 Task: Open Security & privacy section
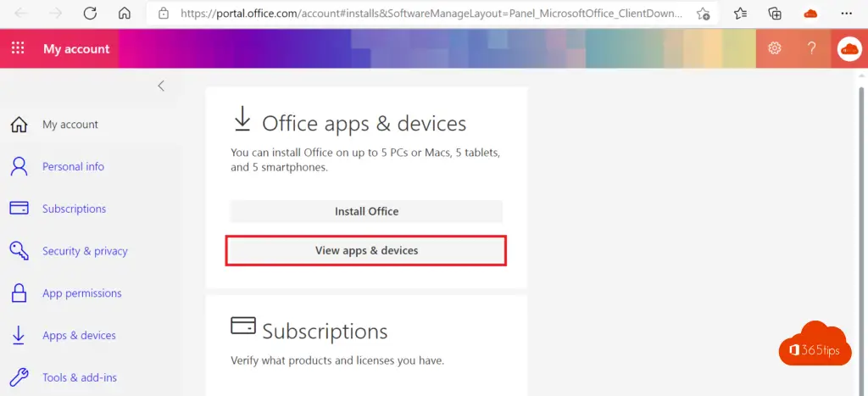[x=85, y=252]
